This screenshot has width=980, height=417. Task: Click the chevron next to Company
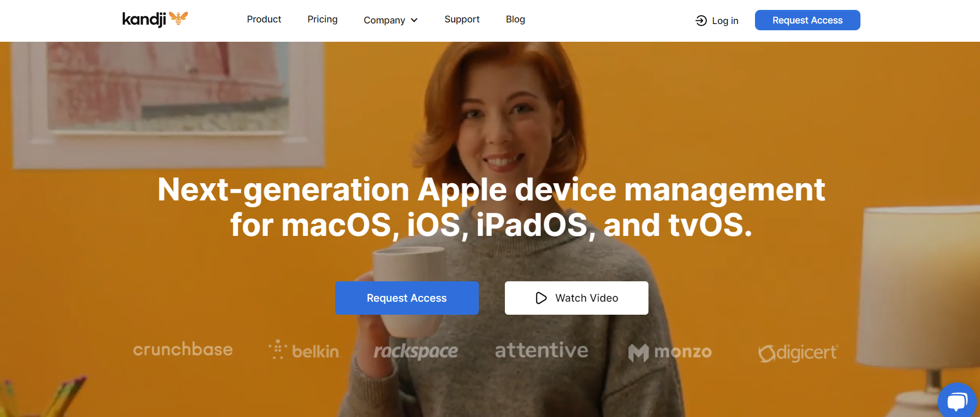click(415, 20)
